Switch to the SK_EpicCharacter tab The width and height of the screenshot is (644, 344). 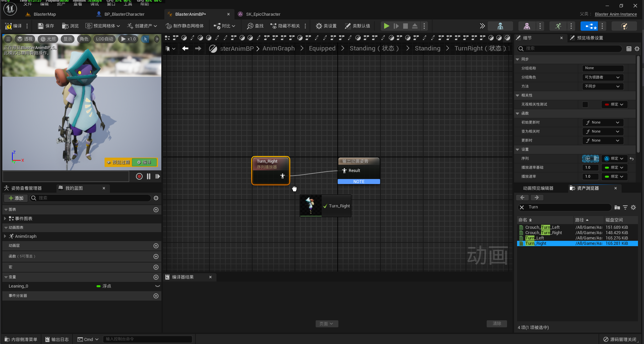pyautogui.click(x=263, y=14)
